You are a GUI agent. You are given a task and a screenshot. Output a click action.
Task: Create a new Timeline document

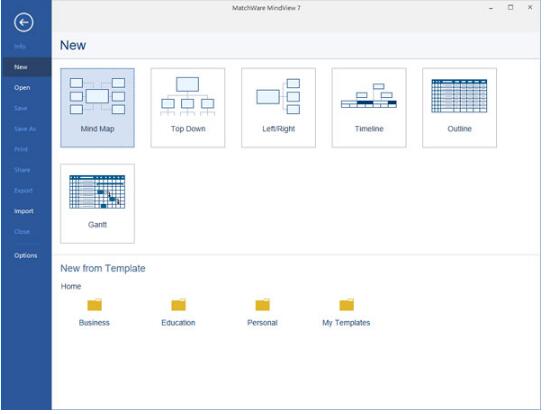click(x=369, y=108)
